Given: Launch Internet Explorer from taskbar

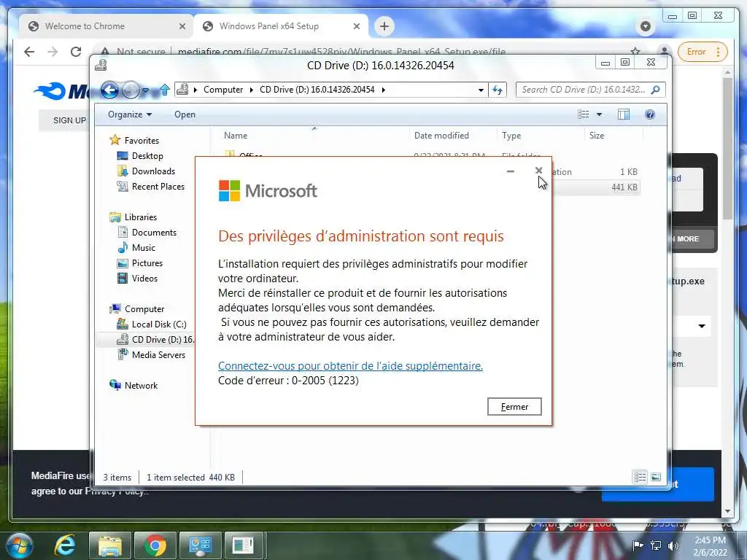Looking at the screenshot, I should point(65,545).
